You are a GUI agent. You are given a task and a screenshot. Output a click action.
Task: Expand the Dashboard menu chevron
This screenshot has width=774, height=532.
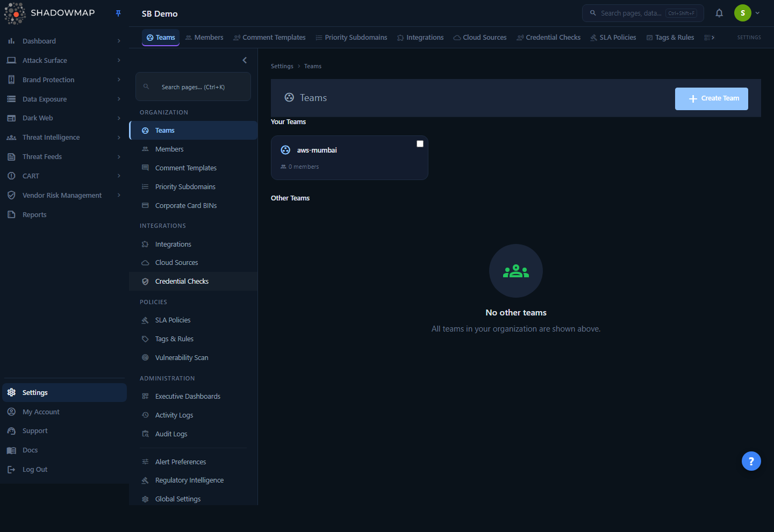coord(119,41)
